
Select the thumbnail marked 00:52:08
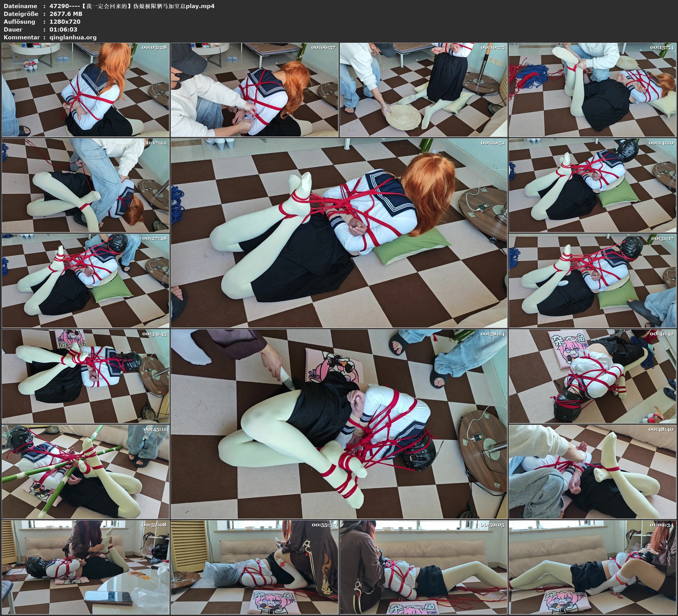85,567
